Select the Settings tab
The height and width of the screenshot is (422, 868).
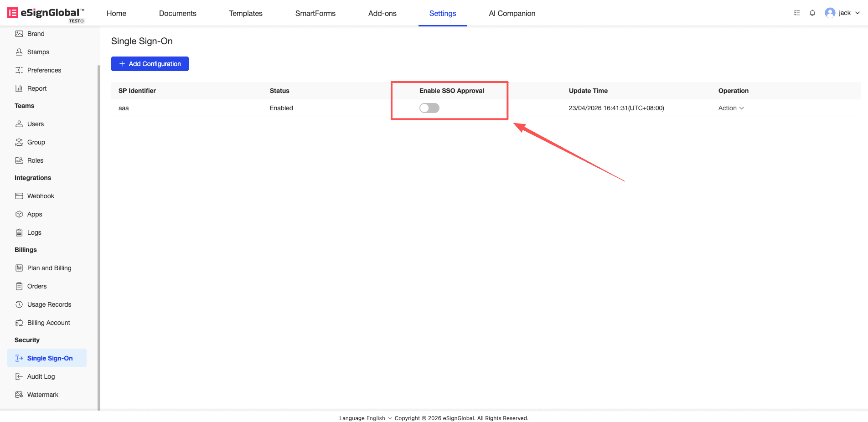point(443,13)
